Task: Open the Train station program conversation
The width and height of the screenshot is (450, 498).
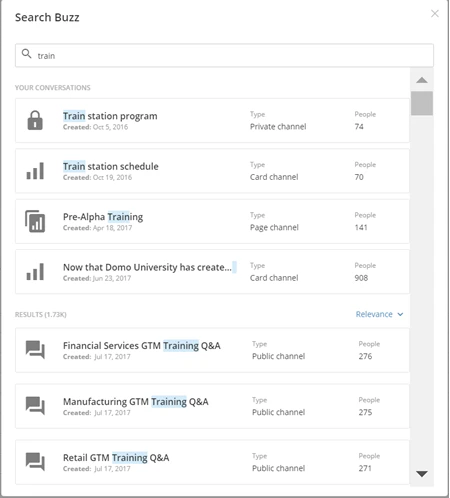Action: (212, 121)
